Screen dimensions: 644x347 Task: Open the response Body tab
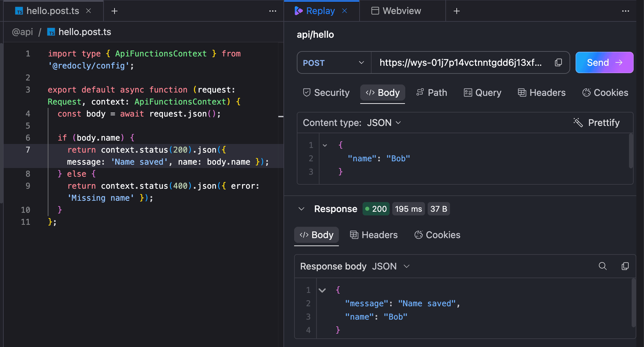(x=316, y=235)
